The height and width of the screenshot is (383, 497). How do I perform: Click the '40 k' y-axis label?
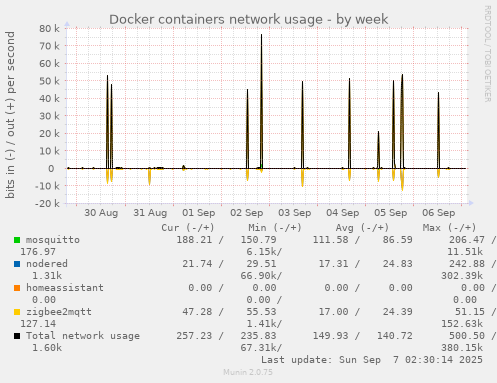tap(49, 98)
